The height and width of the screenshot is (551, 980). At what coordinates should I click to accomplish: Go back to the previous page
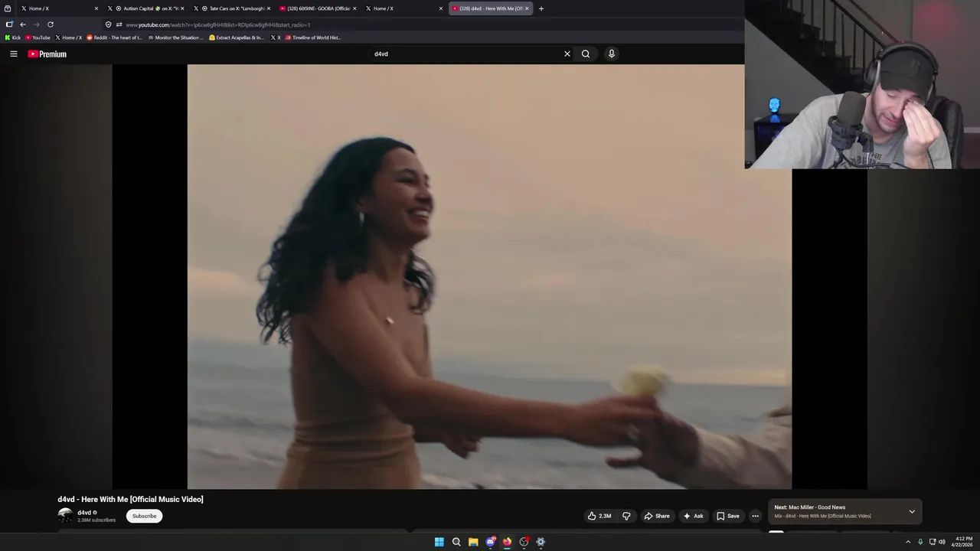[23, 24]
